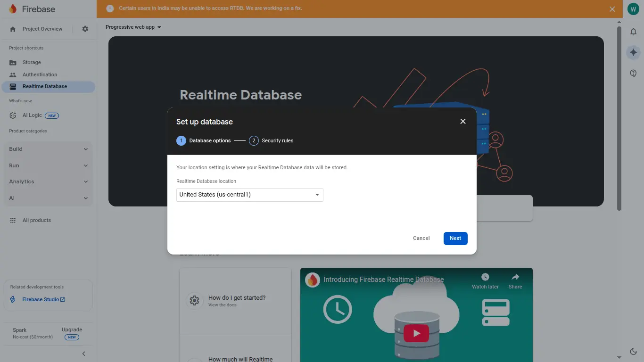
Task: Open the Authentication section
Action: [40, 74]
